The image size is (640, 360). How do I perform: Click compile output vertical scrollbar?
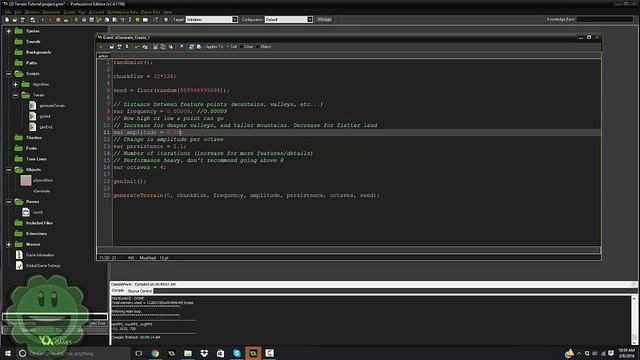click(x=634, y=320)
